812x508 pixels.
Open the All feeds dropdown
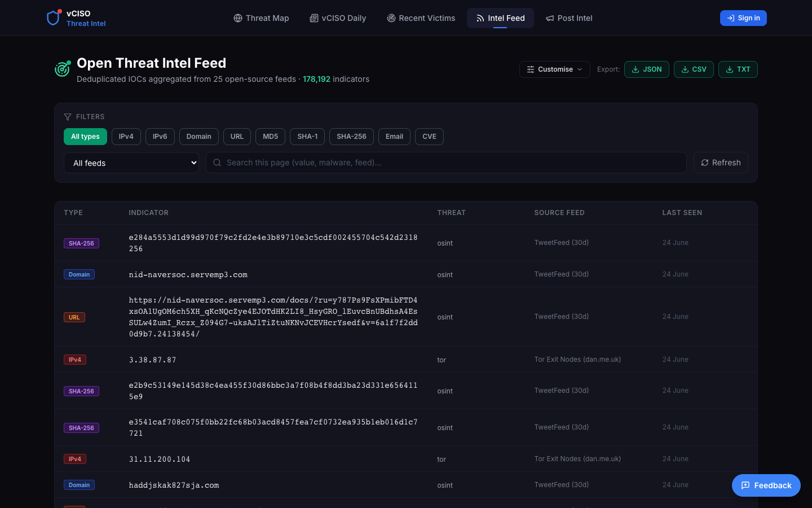pyautogui.click(x=131, y=163)
